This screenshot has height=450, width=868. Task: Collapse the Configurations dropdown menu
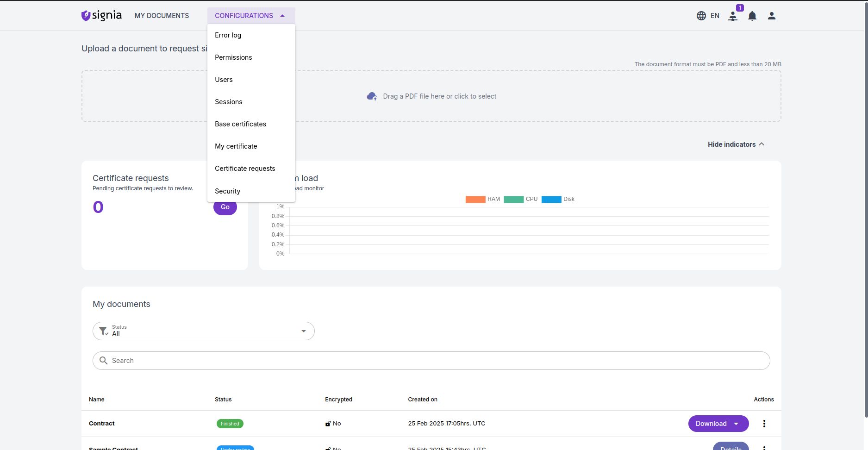[x=250, y=16]
